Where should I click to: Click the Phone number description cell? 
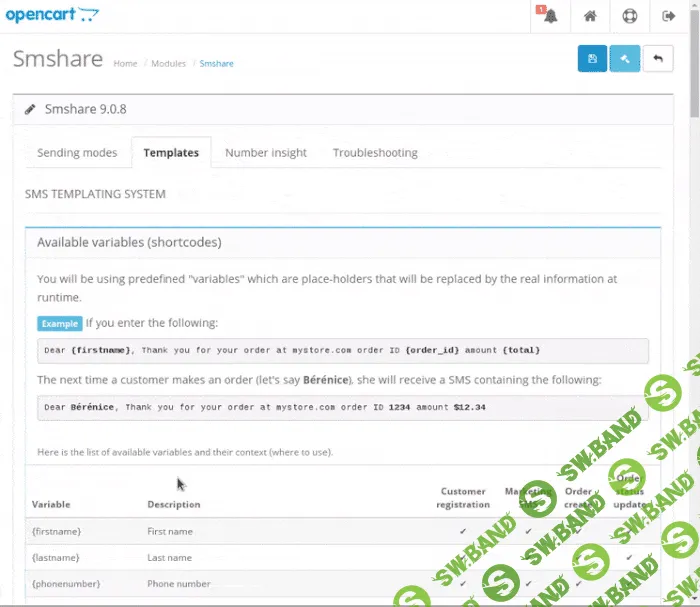point(179,584)
